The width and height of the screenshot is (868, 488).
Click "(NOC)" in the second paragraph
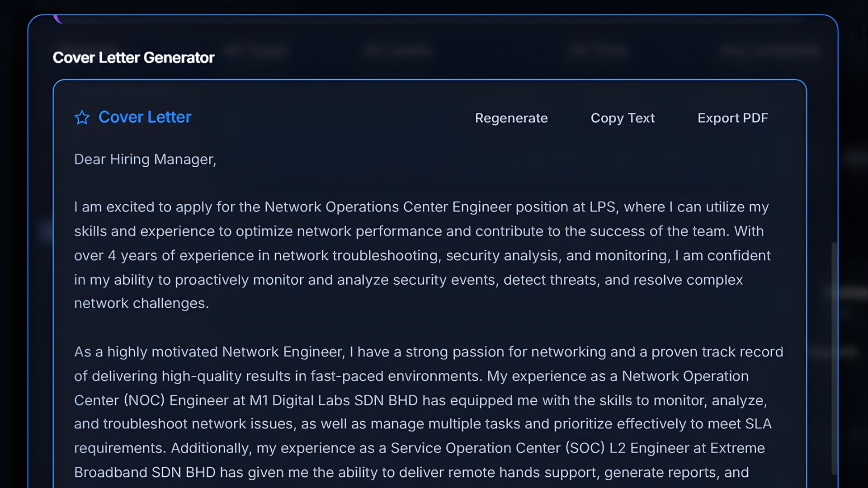(x=144, y=400)
